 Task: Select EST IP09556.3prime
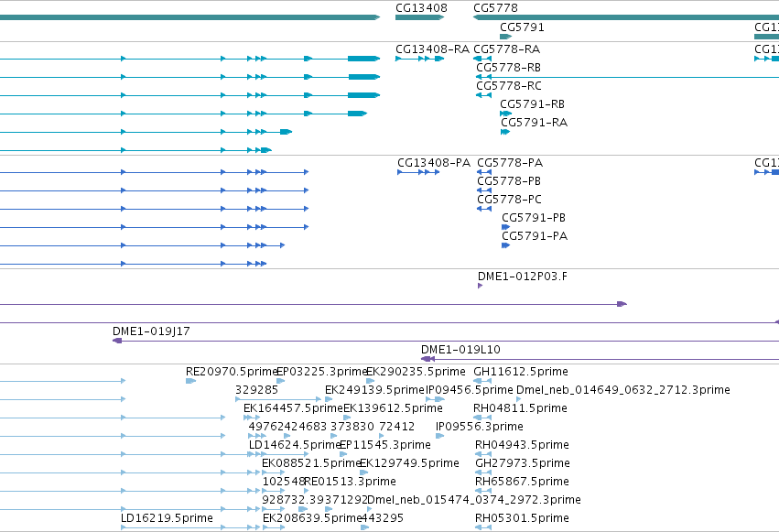pos(439,436)
